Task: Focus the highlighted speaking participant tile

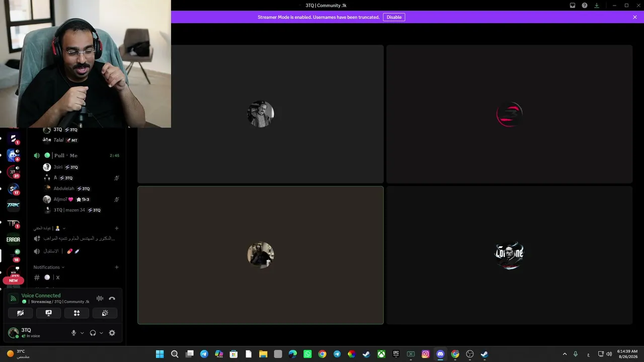Action: pos(261,255)
